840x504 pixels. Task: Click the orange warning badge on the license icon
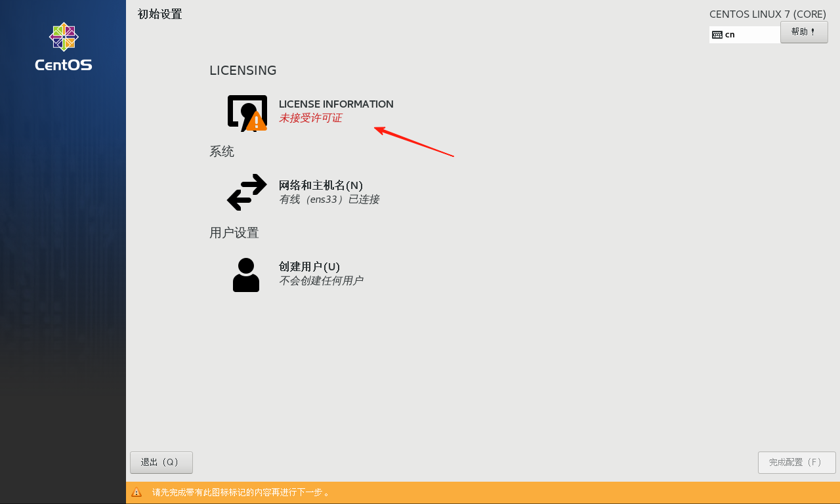(257, 121)
